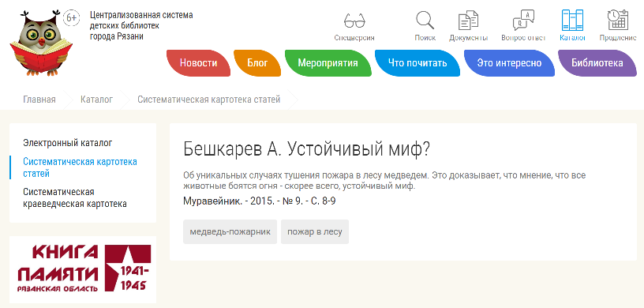The image size is (644, 308).
Task: Open the Книга памяти 1941-1945 banner
Action: coord(83,269)
